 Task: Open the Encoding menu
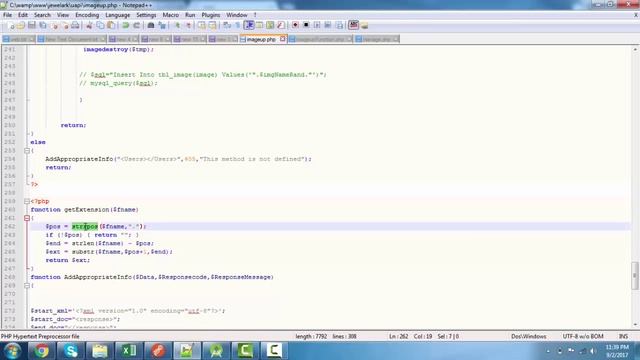point(87,15)
